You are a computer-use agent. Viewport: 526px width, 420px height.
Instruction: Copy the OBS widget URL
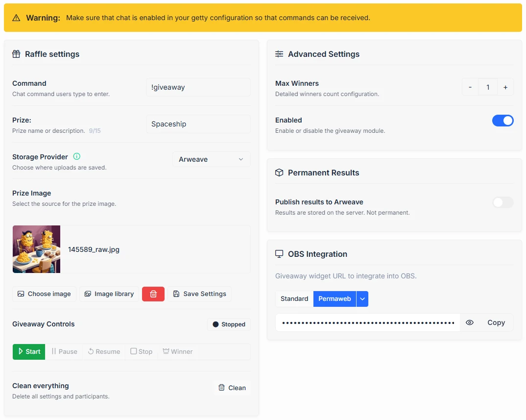point(496,322)
